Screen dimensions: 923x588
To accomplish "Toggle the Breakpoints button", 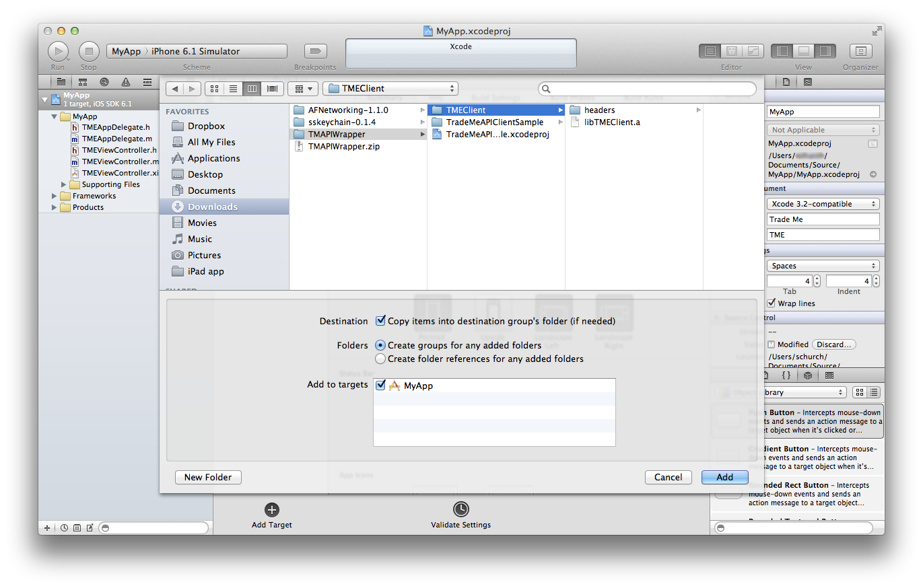I will click(315, 51).
